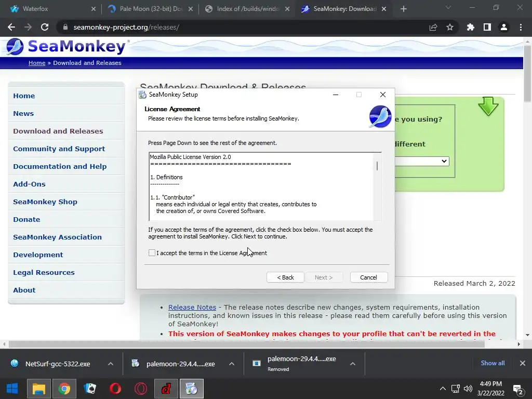The image size is (532, 399).
Task: Open the Windows Start menu
Action: tap(12, 389)
